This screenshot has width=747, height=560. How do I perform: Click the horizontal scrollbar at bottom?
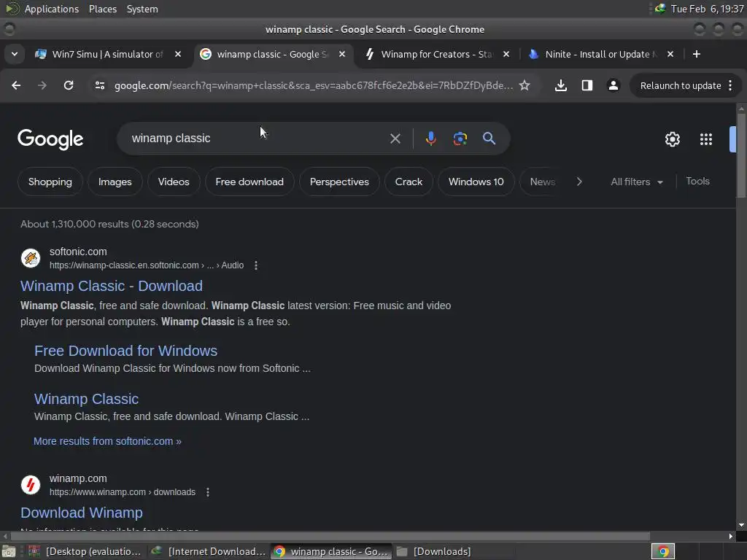pos(330,536)
